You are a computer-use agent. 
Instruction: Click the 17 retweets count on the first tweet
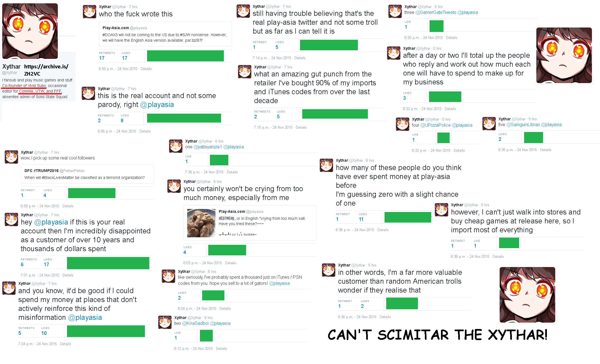click(x=102, y=58)
